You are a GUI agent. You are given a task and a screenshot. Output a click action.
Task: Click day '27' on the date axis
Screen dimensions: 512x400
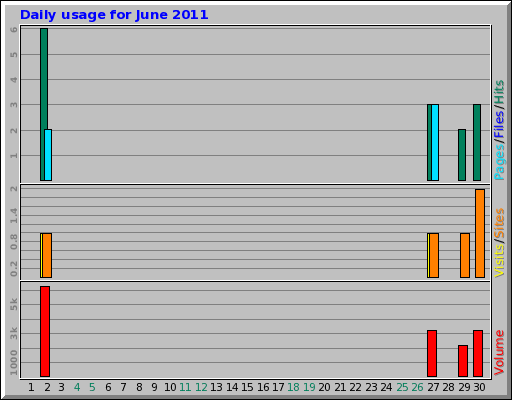[433, 387]
